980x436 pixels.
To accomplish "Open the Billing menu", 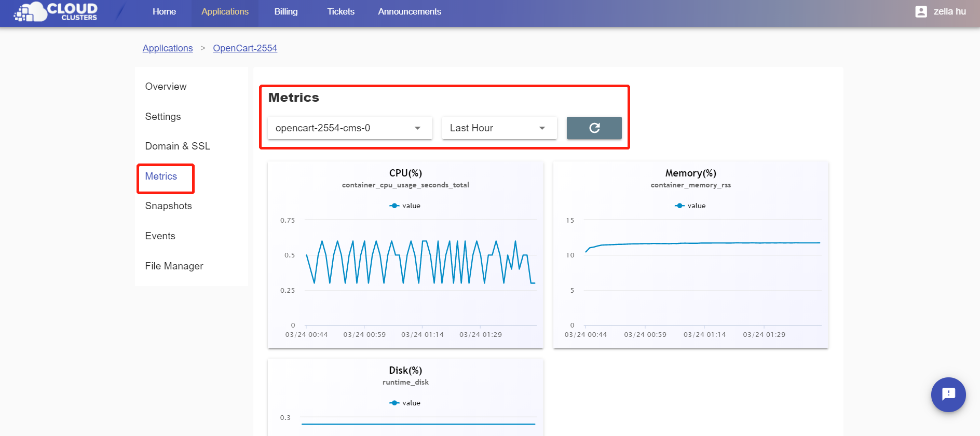I will (x=286, y=11).
